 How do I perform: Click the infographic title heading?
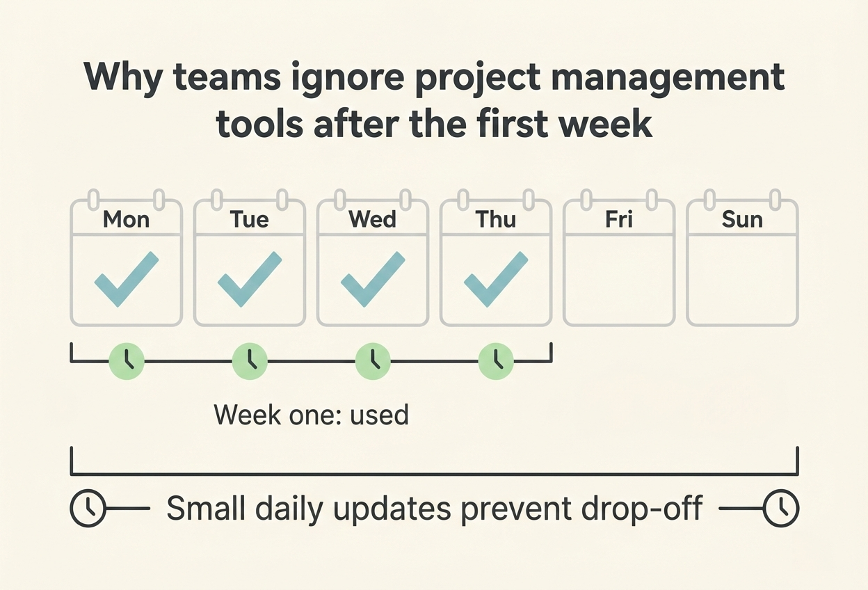click(x=434, y=101)
